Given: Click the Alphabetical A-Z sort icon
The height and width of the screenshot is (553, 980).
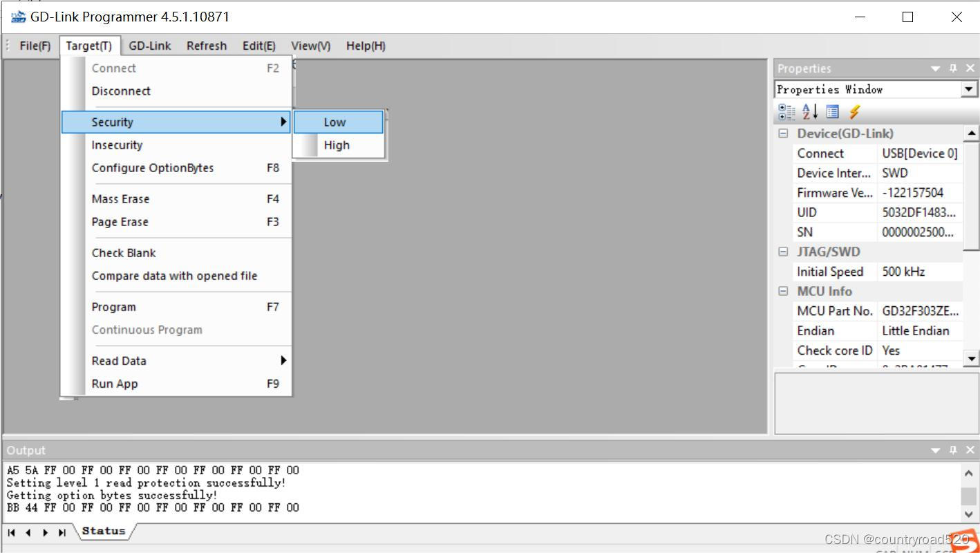Looking at the screenshot, I should pyautogui.click(x=810, y=112).
